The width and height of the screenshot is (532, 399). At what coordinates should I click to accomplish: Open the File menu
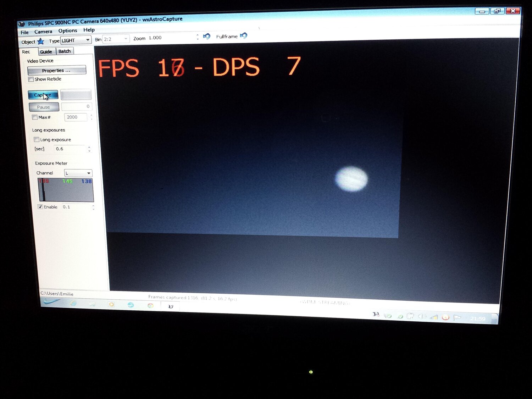(25, 32)
